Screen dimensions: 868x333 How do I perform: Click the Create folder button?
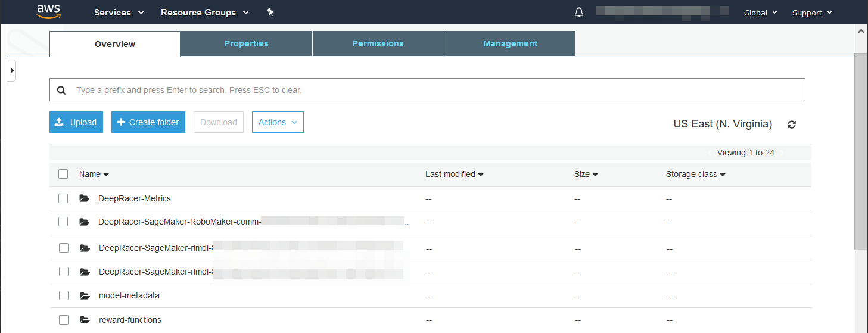(x=148, y=122)
